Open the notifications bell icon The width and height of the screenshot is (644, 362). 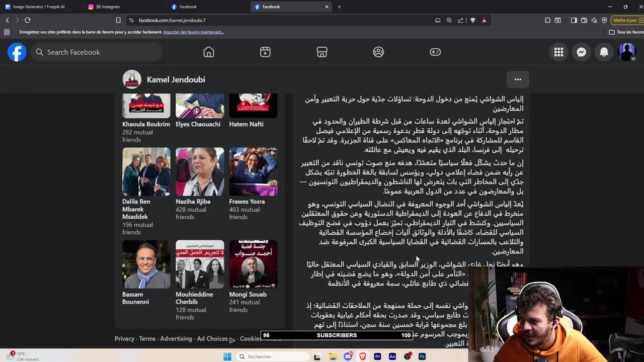point(604,52)
